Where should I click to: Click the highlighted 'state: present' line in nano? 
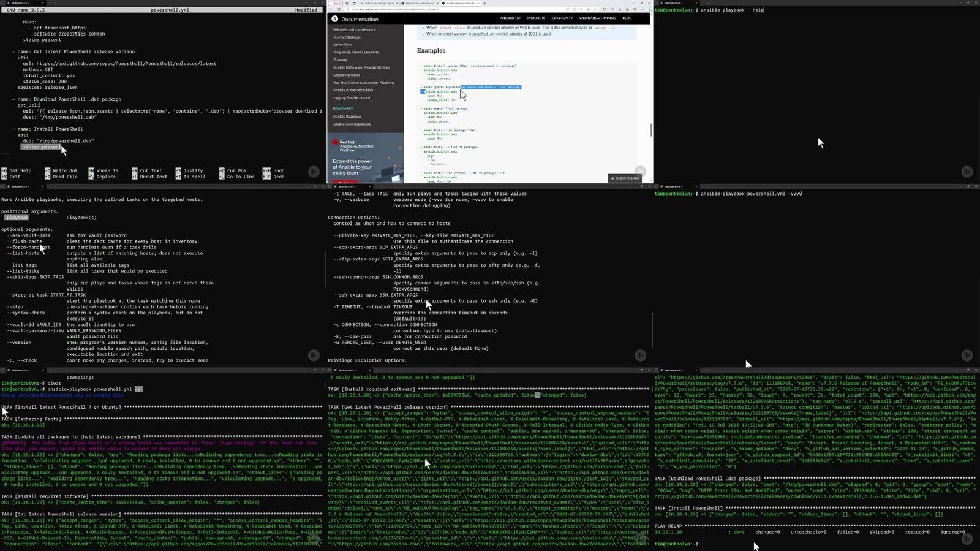(x=42, y=147)
